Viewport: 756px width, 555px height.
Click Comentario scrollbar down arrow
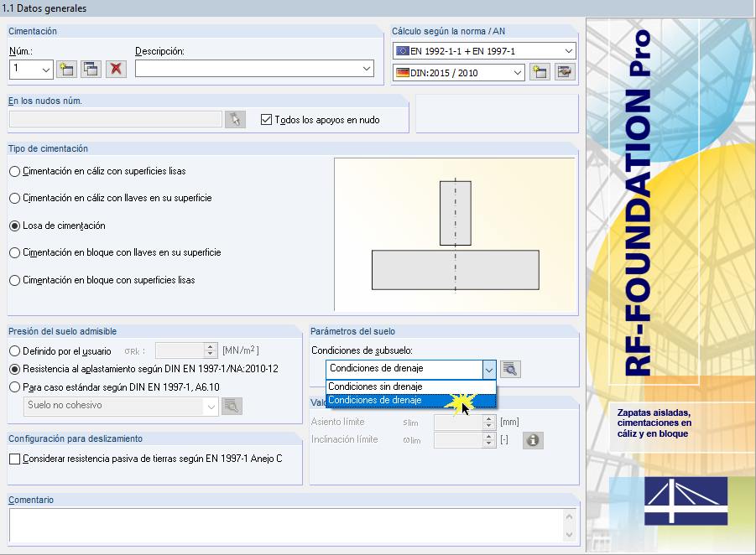pos(570,534)
